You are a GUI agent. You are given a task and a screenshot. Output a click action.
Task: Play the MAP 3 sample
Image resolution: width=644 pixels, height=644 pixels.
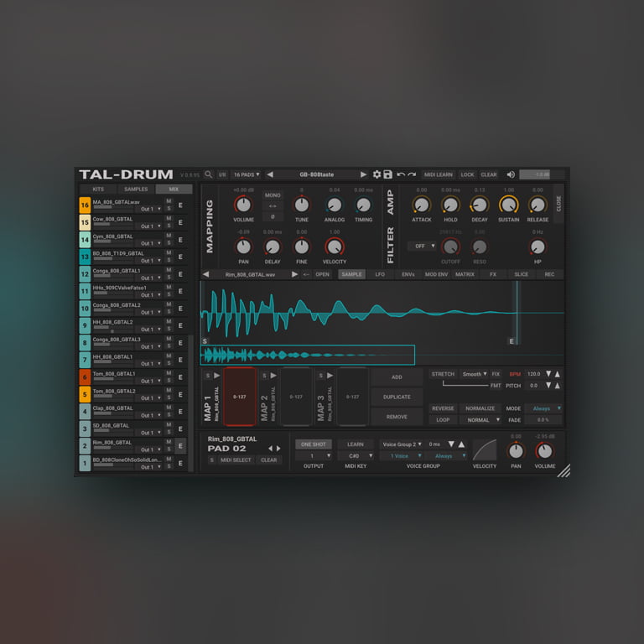pos(330,376)
